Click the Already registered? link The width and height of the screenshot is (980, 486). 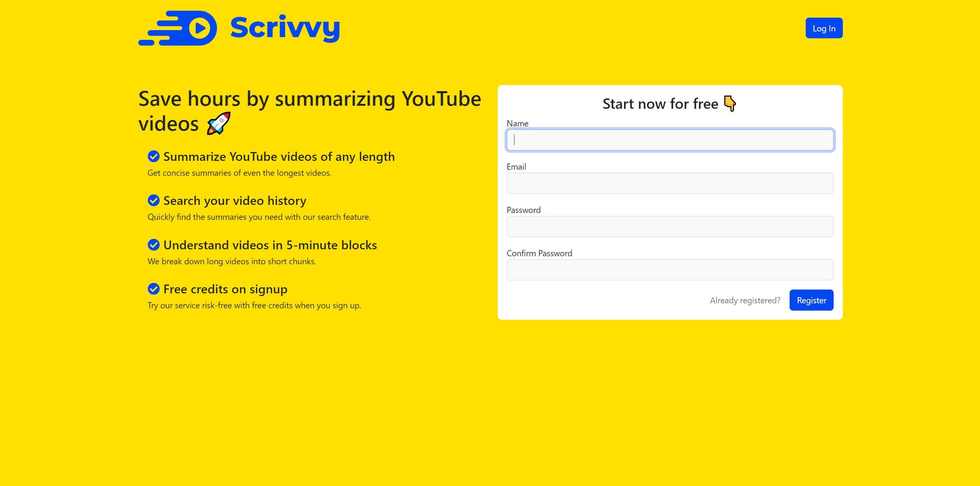[x=746, y=301]
